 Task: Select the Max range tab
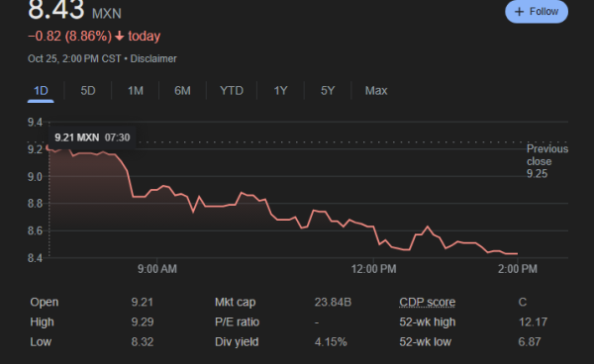[x=376, y=91]
